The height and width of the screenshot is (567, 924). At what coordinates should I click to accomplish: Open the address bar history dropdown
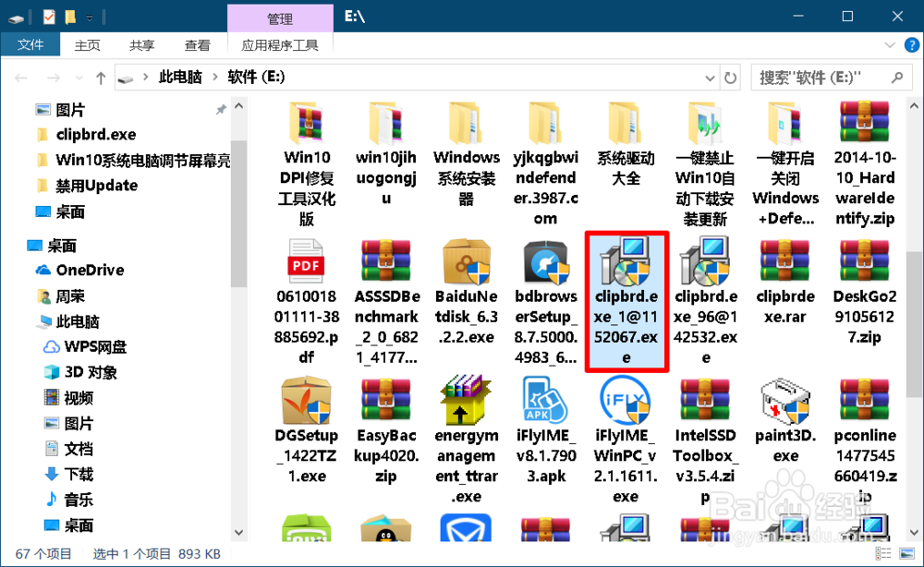point(710,78)
